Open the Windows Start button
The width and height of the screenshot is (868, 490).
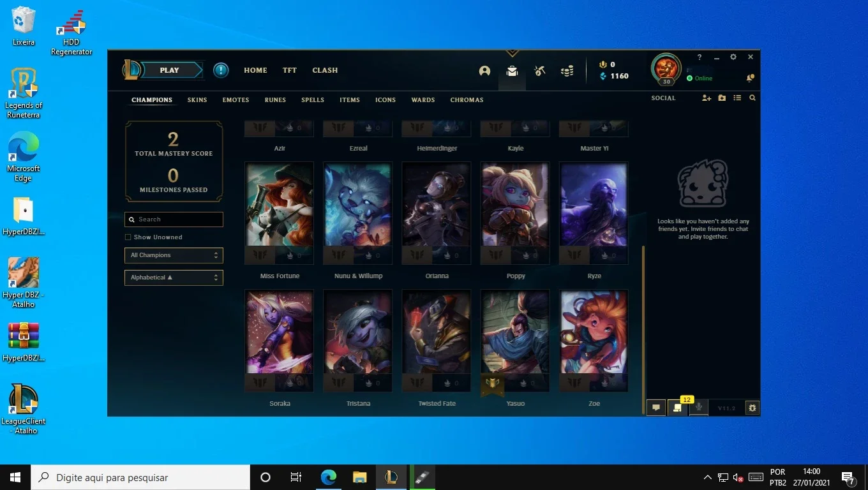[x=15, y=477]
